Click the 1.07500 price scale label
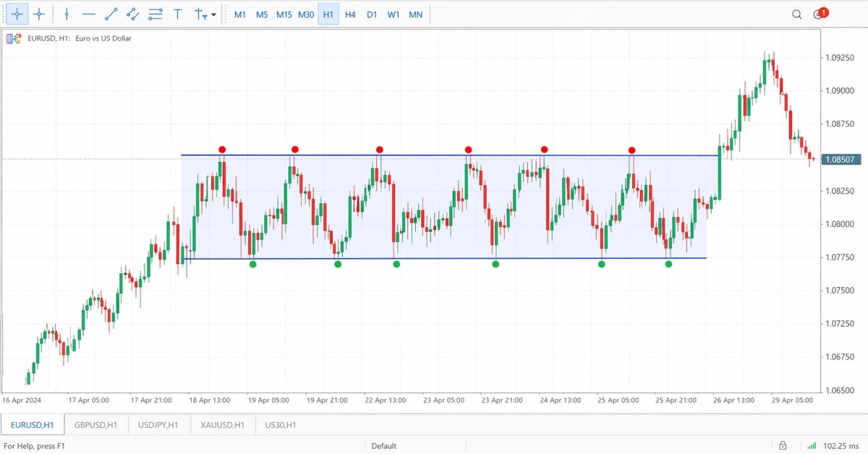This screenshot has width=868, height=454. pos(841,291)
